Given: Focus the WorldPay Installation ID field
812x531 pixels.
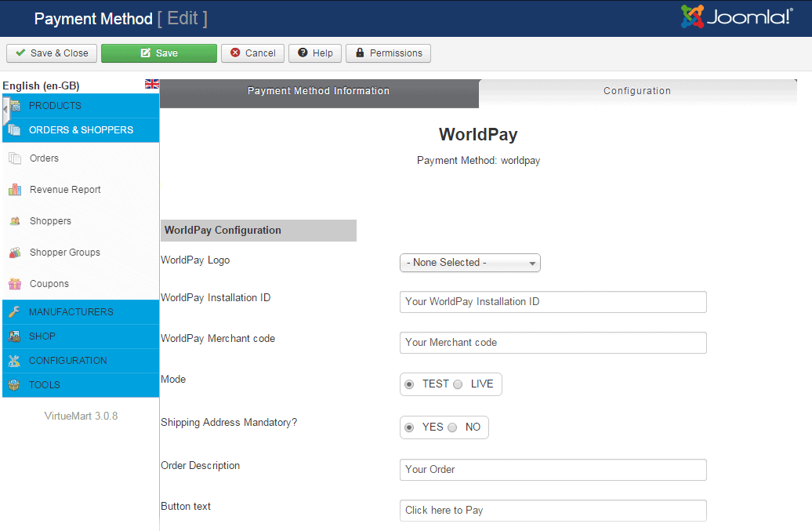Looking at the screenshot, I should click(553, 302).
